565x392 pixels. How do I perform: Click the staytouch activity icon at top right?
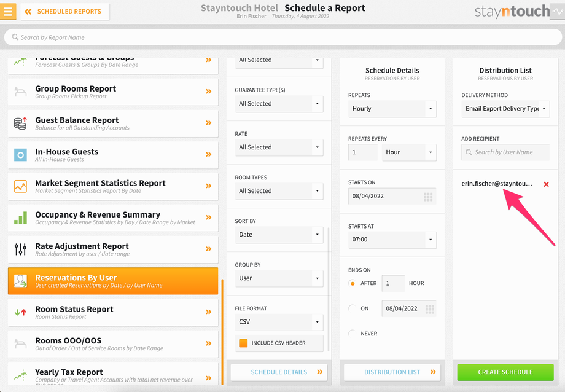coord(558,11)
